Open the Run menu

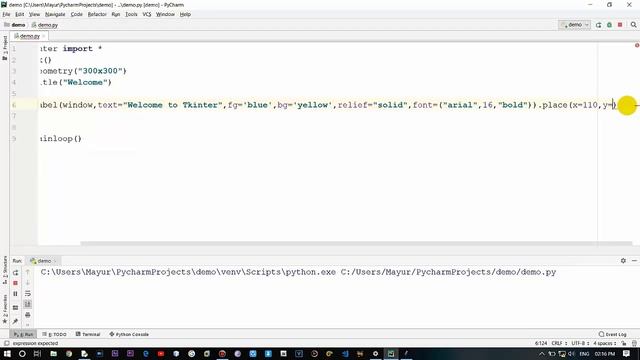point(116,14)
